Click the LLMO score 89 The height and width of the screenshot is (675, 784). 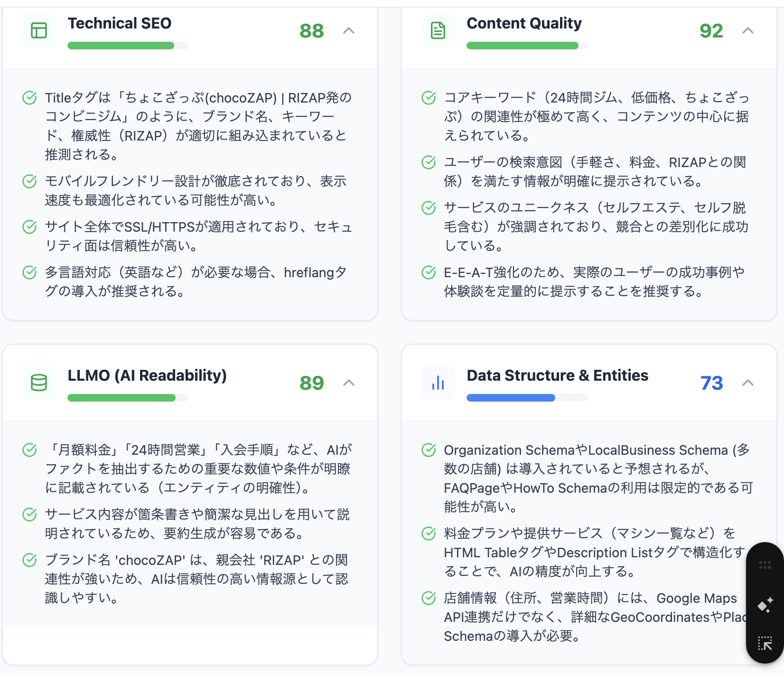pyautogui.click(x=312, y=384)
